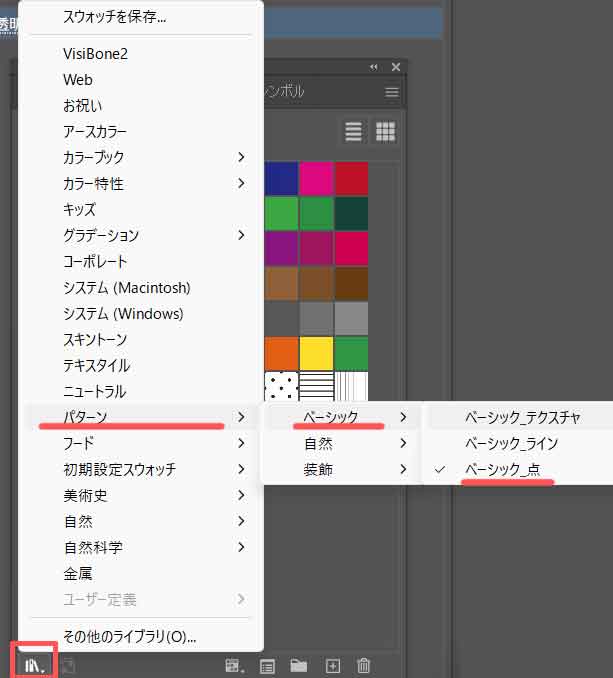
Task: Expand the 美術史 submenu
Action: pos(141,495)
